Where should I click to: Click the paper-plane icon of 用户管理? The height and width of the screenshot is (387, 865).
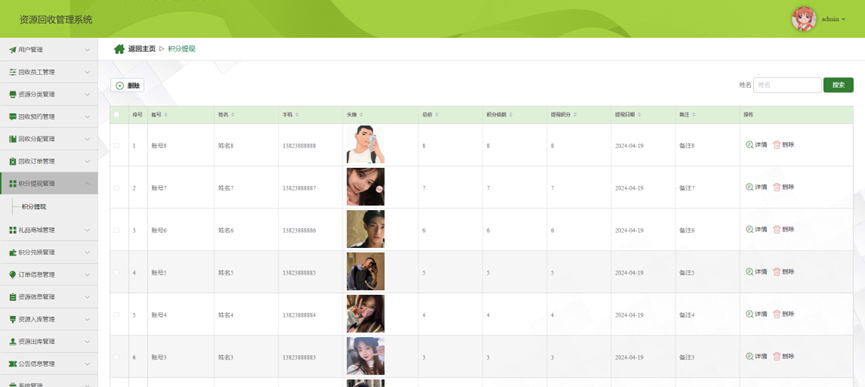[x=13, y=50]
